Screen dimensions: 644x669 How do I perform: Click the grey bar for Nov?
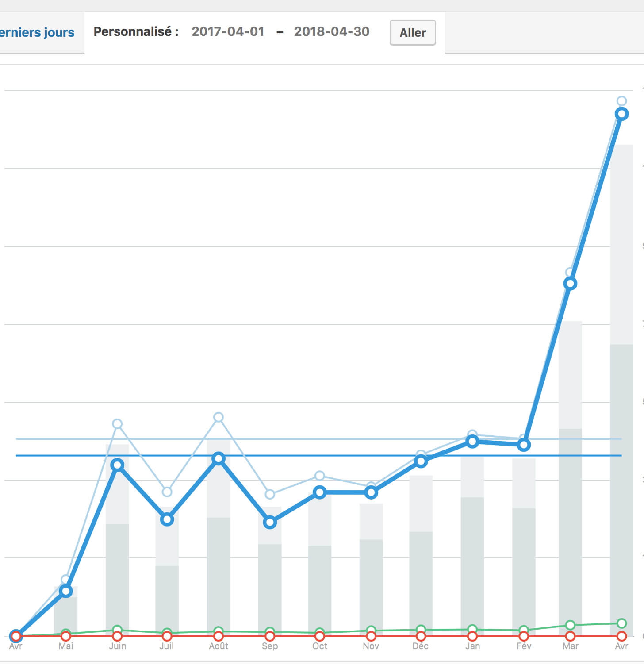(371, 569)
